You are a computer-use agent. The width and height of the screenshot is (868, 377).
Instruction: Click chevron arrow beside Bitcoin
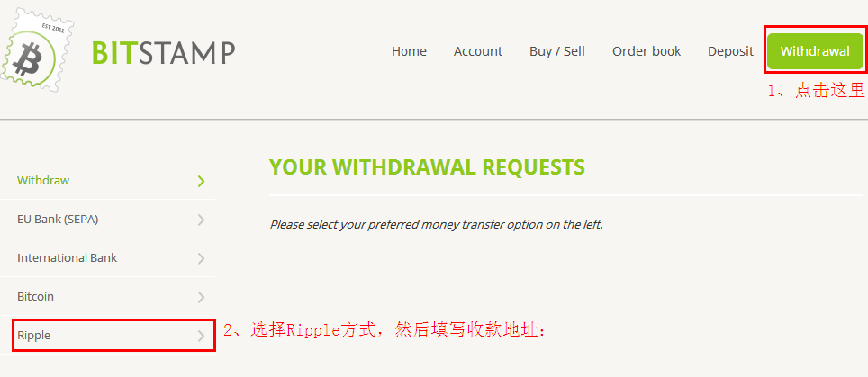[x=201, y=297]
